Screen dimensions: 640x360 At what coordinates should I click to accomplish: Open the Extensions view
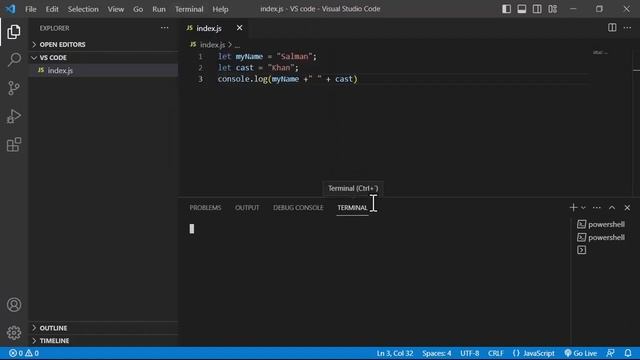pos(14,144)
